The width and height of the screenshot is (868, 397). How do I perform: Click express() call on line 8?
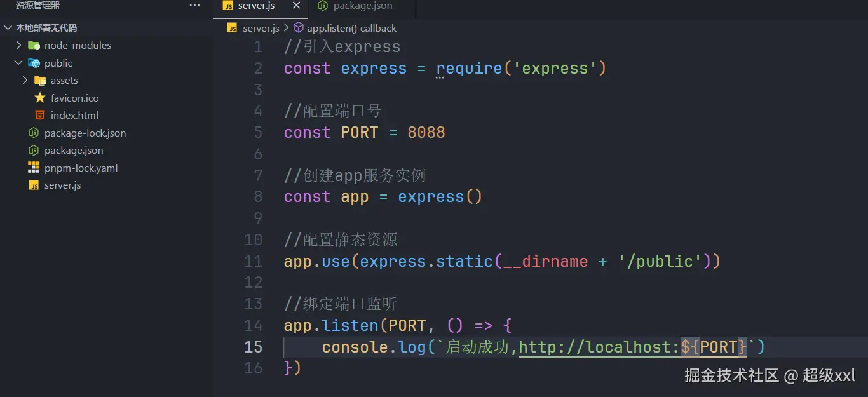click(x=440, y=196)
